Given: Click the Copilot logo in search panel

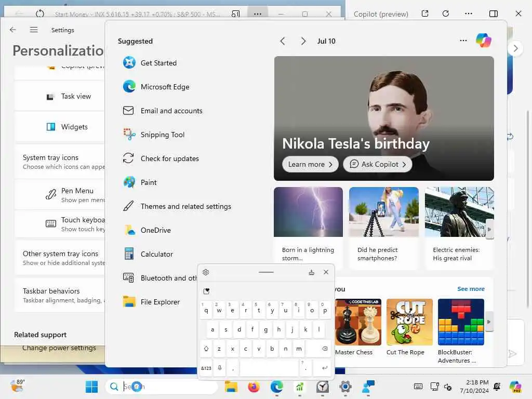Looking at the screenshot, I should [484, 41].
